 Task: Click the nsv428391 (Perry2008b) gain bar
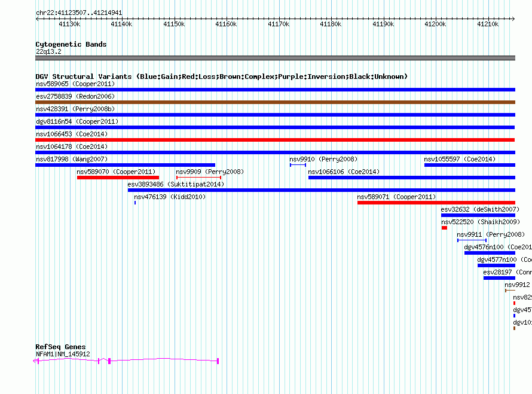point(275,115)
